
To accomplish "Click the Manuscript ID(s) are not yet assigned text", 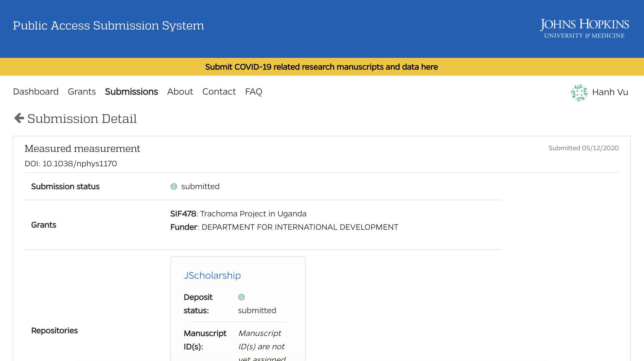I will [262, 345].
